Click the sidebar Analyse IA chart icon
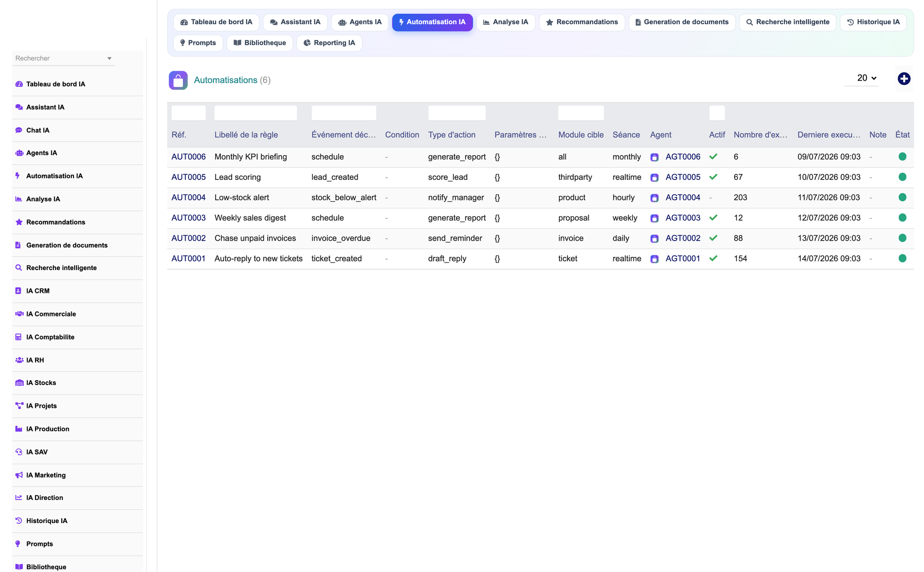The height and width of the screenshot is (572, 924). (x=19, y=199)
